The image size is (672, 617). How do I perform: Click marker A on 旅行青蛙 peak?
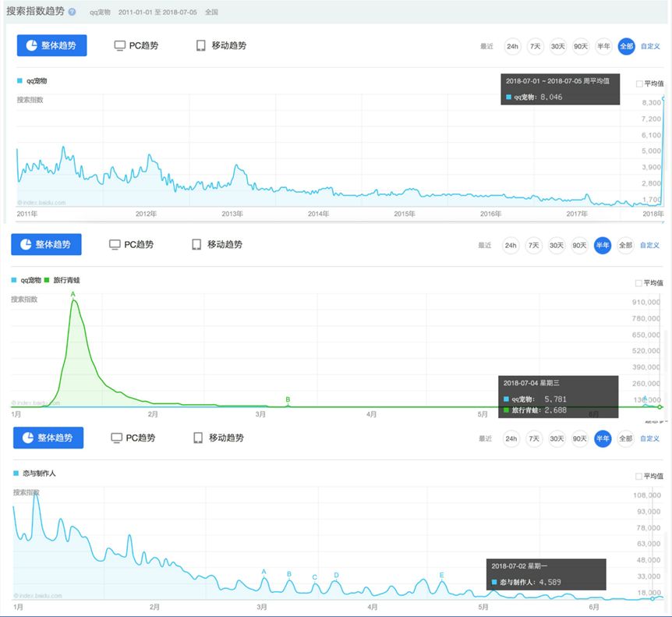(x=73, y=294)
